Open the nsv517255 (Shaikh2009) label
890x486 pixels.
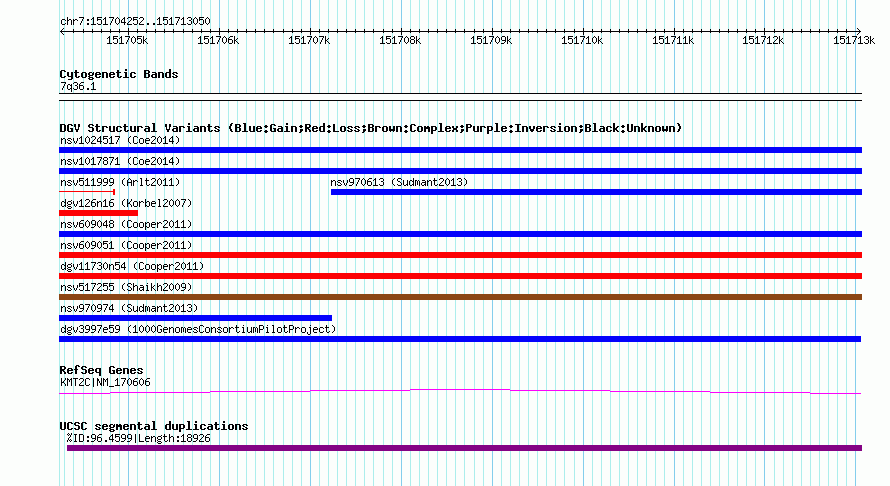(126, 287)
